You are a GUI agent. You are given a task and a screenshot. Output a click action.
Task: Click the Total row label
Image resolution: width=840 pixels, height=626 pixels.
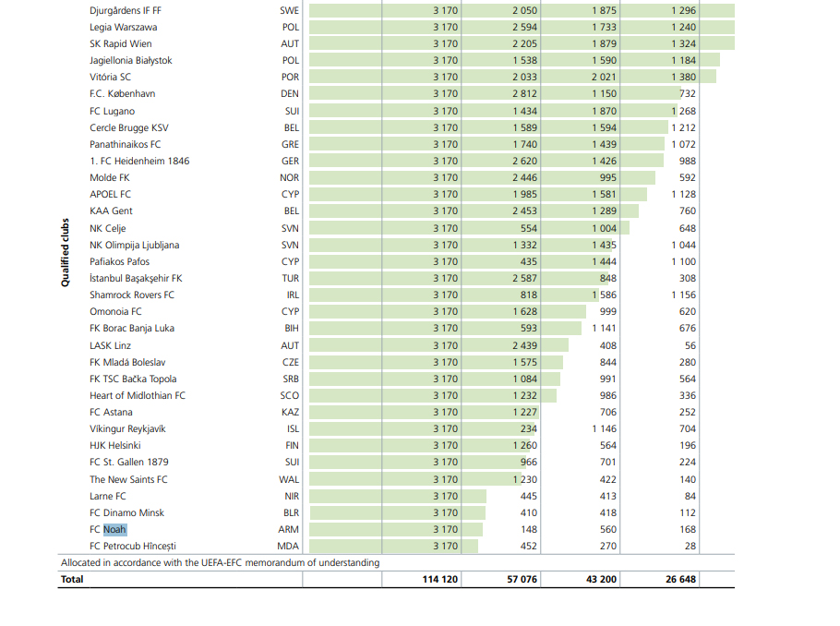coord(72,580)
